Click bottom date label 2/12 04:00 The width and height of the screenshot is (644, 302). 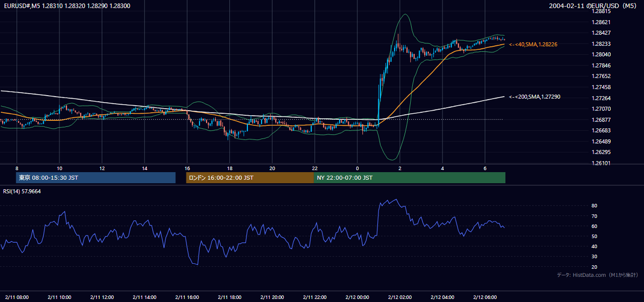click(442, 297)
